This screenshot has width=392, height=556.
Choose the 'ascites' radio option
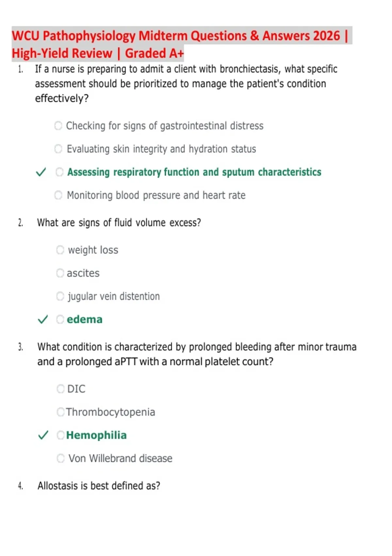pos(60,273)
